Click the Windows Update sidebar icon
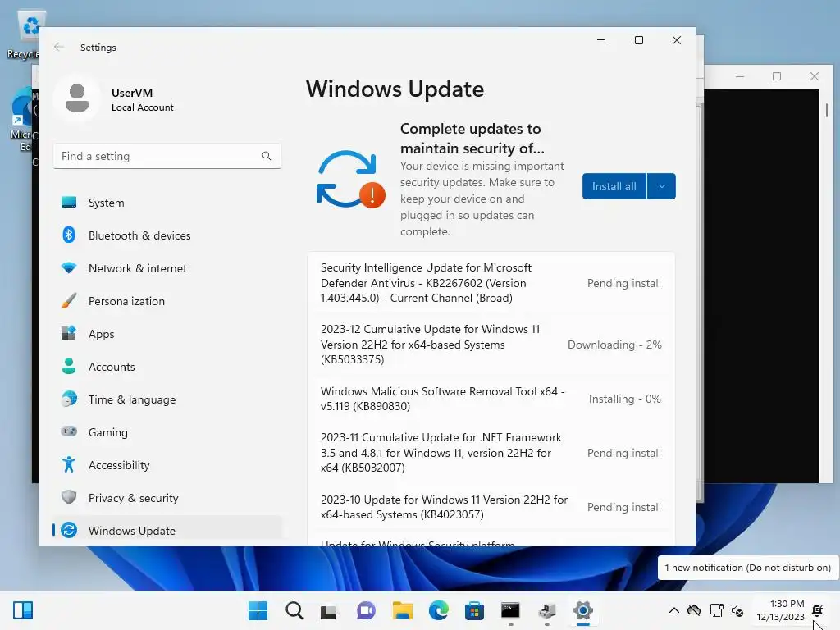840x630 pixels. [69, 531]
